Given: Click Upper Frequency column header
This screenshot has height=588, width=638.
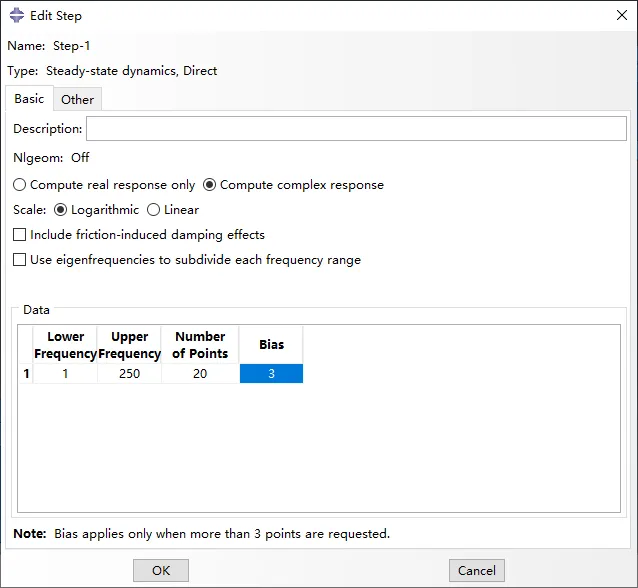Looking at the screenshot, I should 129,345.
